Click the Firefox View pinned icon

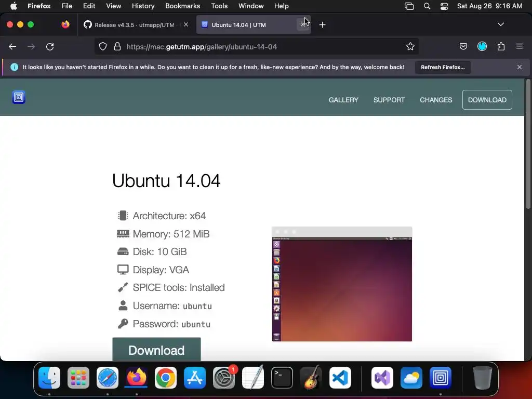pos(65,24)
